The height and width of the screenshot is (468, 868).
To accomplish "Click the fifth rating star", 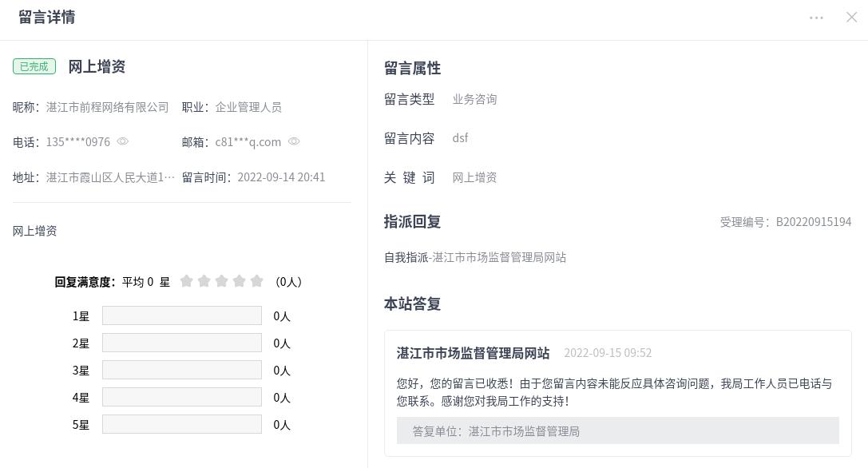I will (x=257, y=281).
